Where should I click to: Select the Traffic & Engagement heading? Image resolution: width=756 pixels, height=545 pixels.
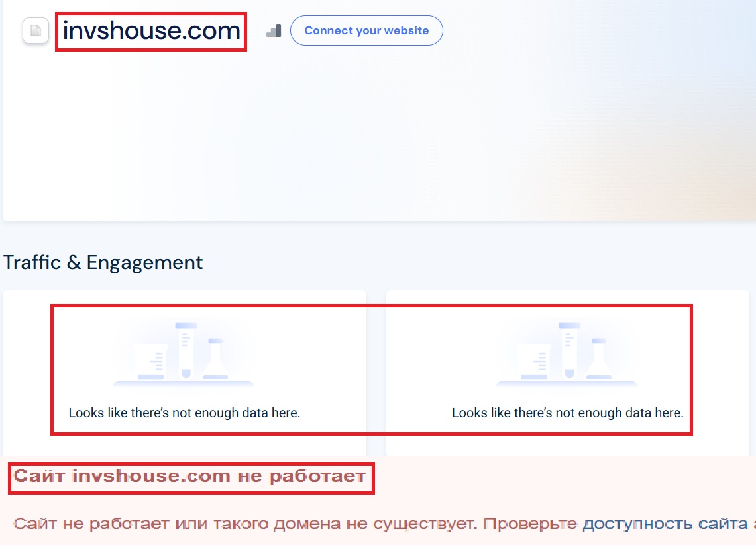(103, 262)
